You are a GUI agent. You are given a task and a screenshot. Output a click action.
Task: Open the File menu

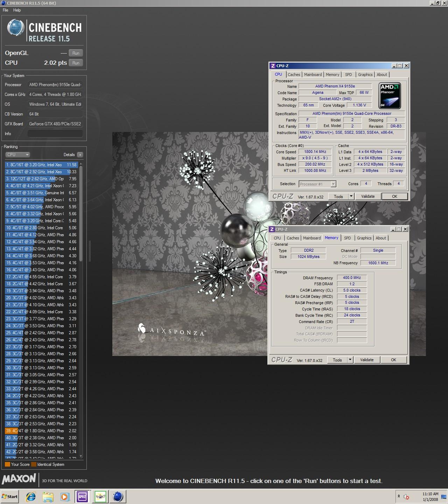tap(6, 10)
